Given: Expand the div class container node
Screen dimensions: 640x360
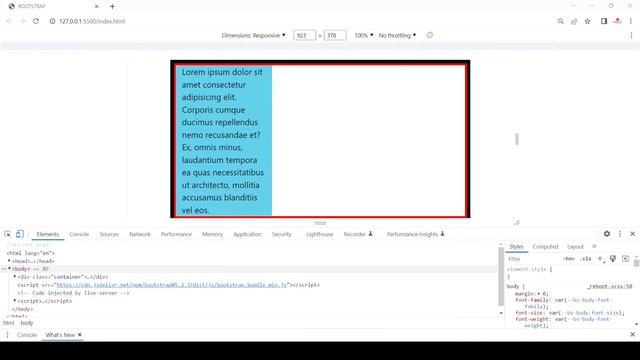Looking at the screenshot, I should [15, 276].
